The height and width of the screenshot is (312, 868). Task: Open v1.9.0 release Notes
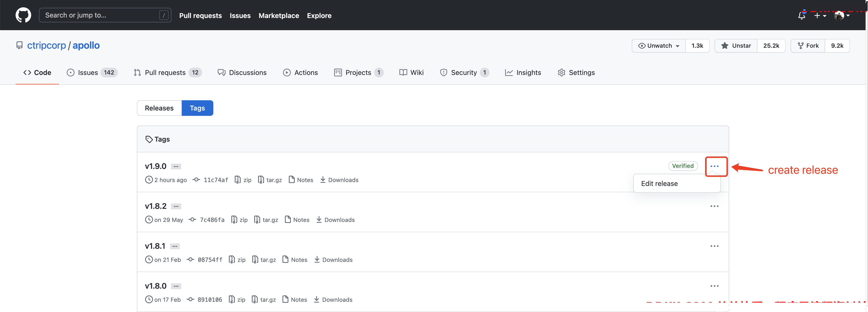pyautogui.click(x=301, y=180)
